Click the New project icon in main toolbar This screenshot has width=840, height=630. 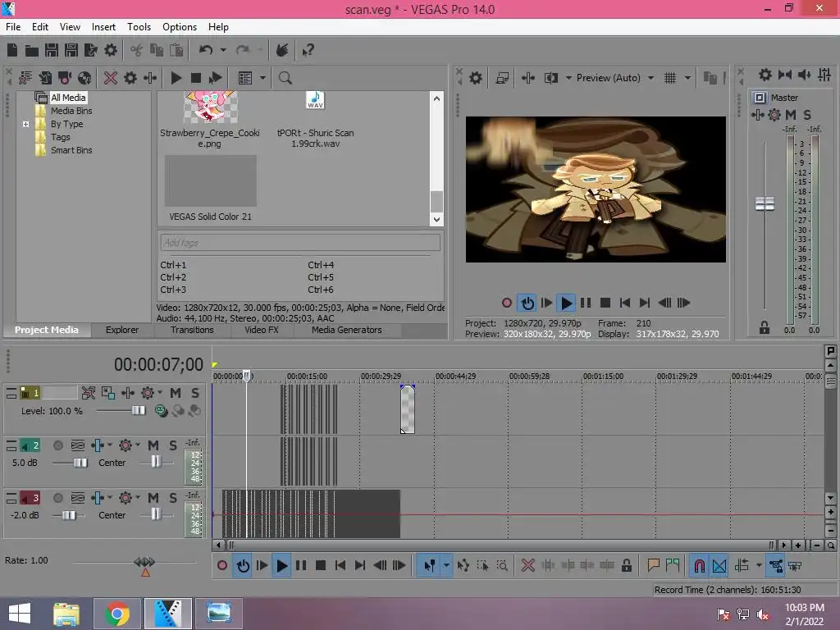[x=11, y=50]
